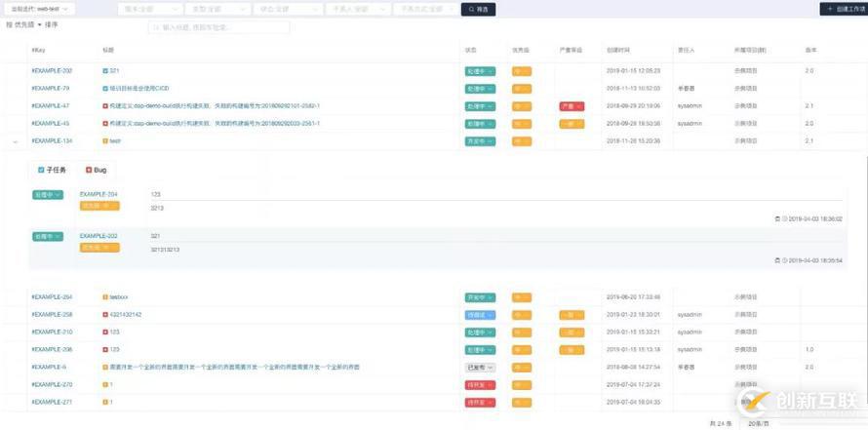Image resolution: width=868 pixels, height=430 pixels.
Task: Open the severity dropdown in row #EXAMPLE-45
Action: click(572, 124)
